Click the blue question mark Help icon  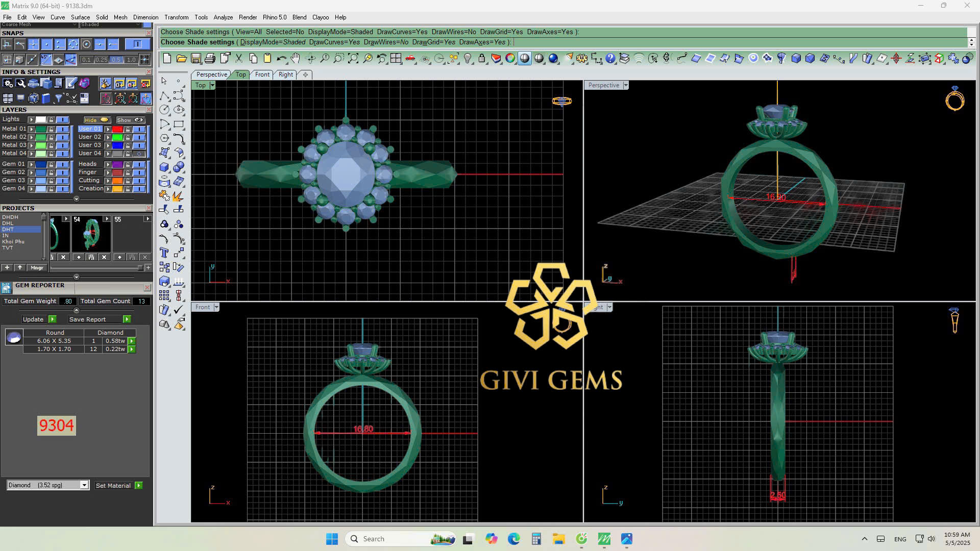610,59
